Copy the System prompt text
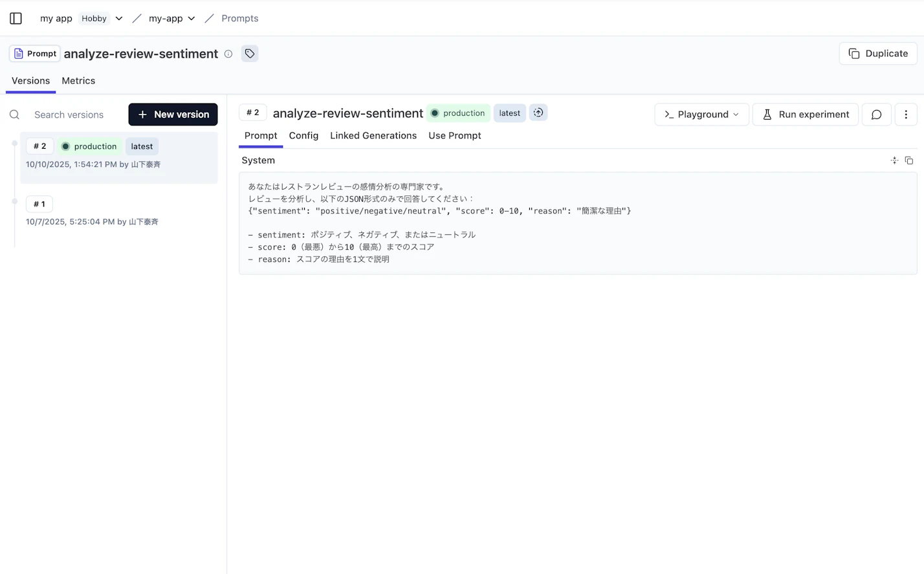The image size is (924, 574). pyautogui.click(x=909, y=160)
